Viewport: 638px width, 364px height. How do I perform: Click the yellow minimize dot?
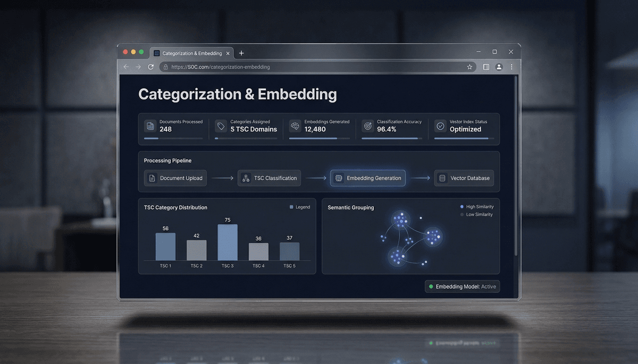pos(133,52)
